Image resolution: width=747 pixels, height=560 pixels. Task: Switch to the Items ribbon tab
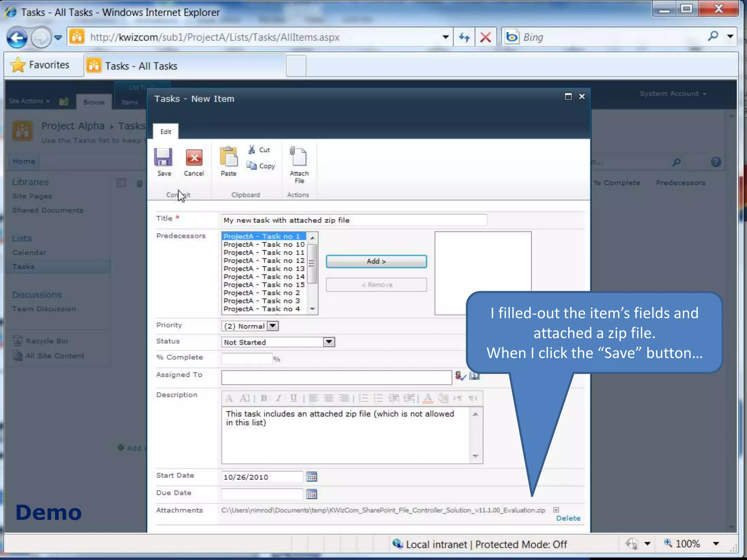click(x=129, y=102)
